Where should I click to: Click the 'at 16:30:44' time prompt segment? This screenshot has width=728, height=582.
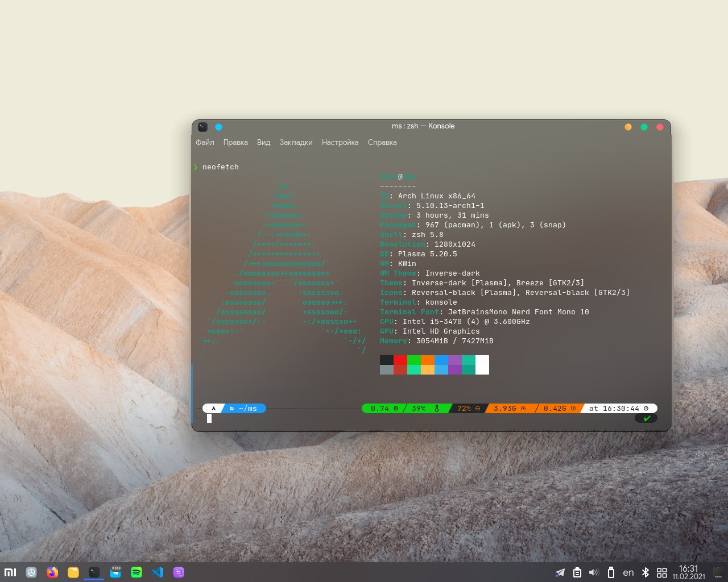pyautogui.click(x=619, y=408)
